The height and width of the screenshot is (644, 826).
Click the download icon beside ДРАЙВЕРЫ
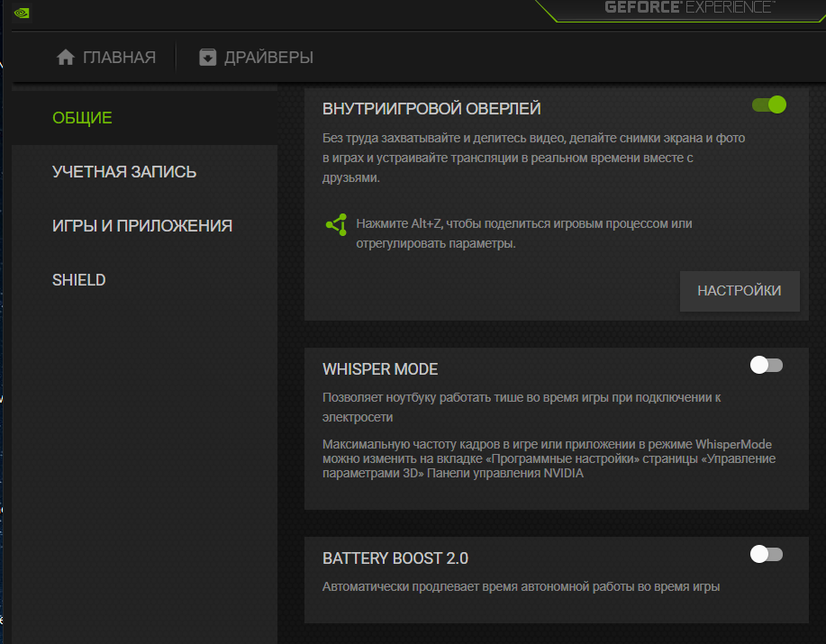[x=207, y=57]
